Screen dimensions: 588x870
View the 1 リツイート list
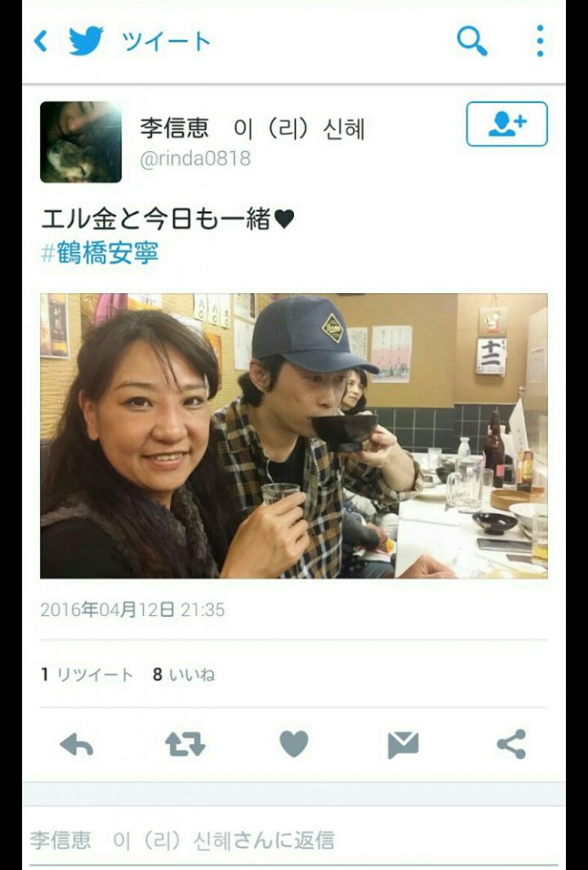click(x=87, y=675)
